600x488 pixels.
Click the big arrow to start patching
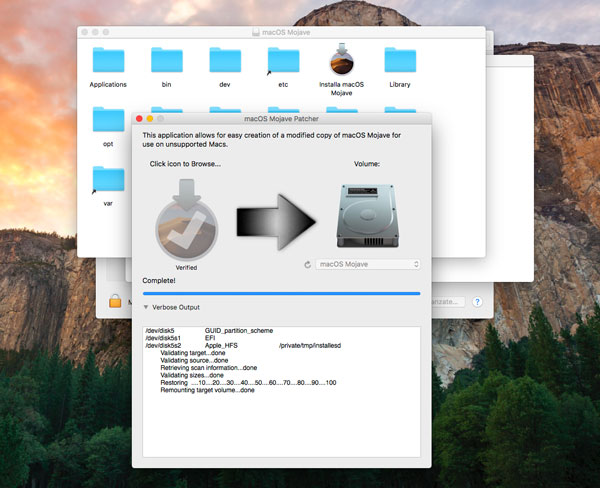pos(276,222)
